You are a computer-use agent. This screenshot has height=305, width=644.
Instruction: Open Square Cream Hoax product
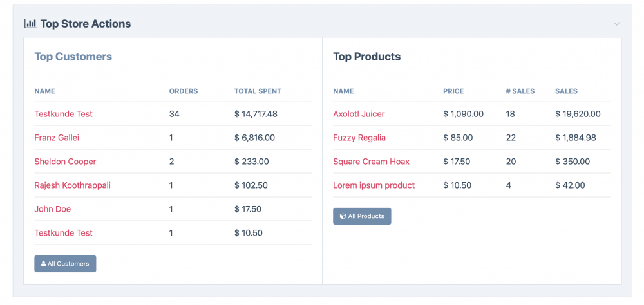pyautogui.click(x=371, y=162)
